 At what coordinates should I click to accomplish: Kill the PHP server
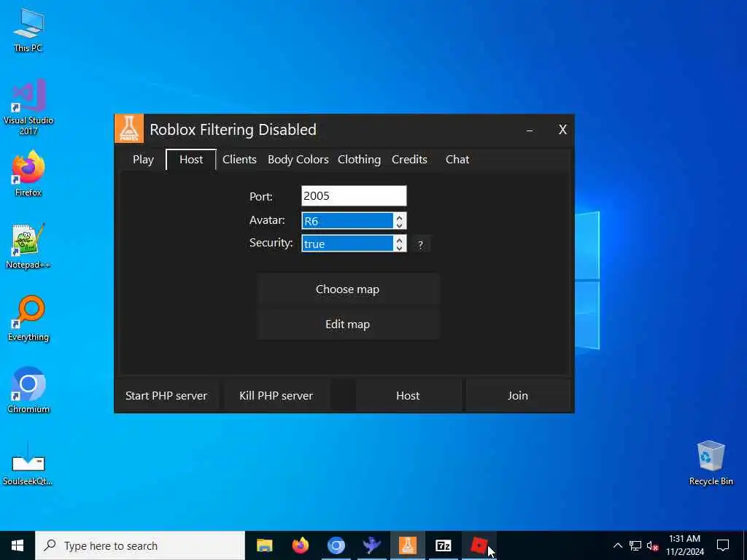(276, 396)
